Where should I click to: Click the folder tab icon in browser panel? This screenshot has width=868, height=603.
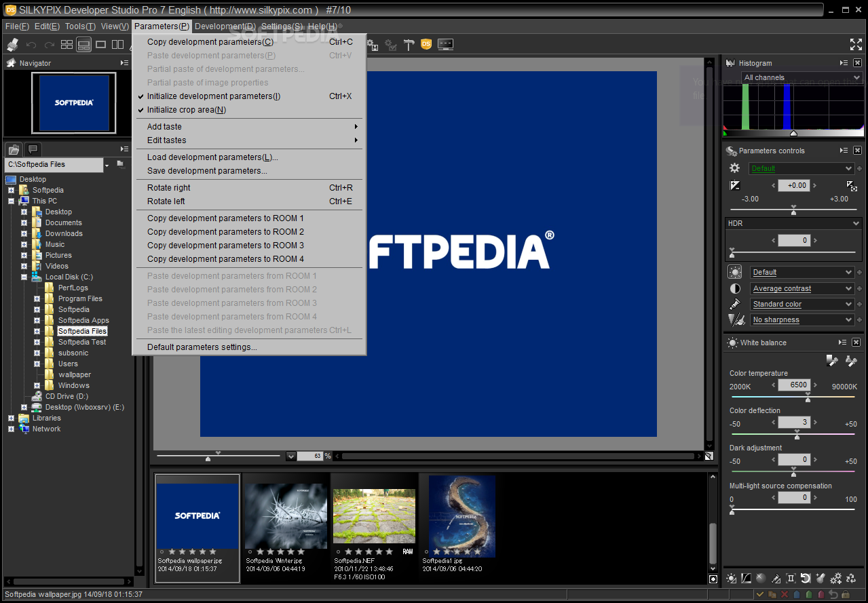[x=14, y=149]
